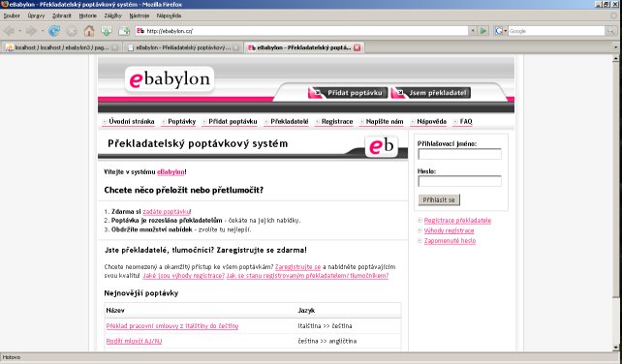
Task: Open the Downloads toolbar icon
Action: (x=107, y=31)
